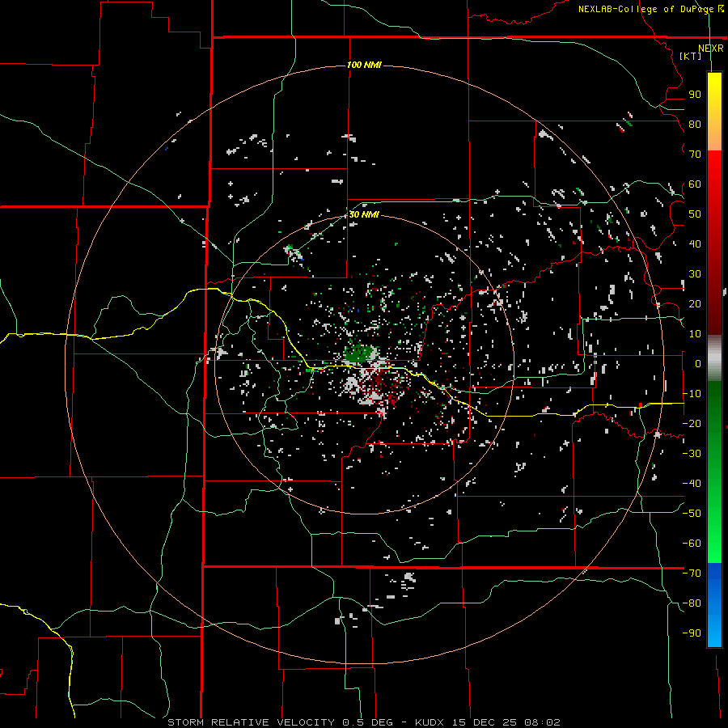Click the -30 value on velocity scale
This screenshot has width=728, height=728.
coord(692,454)
